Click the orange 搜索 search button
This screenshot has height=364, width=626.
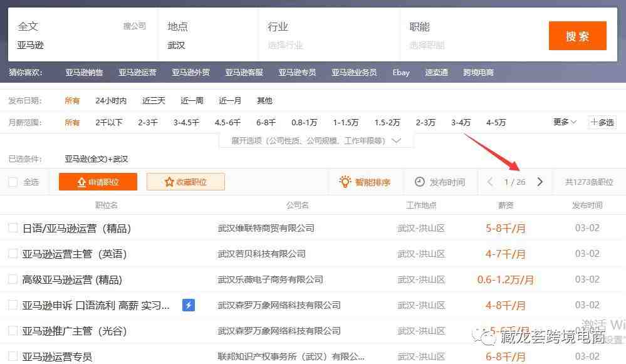point(577,36)
